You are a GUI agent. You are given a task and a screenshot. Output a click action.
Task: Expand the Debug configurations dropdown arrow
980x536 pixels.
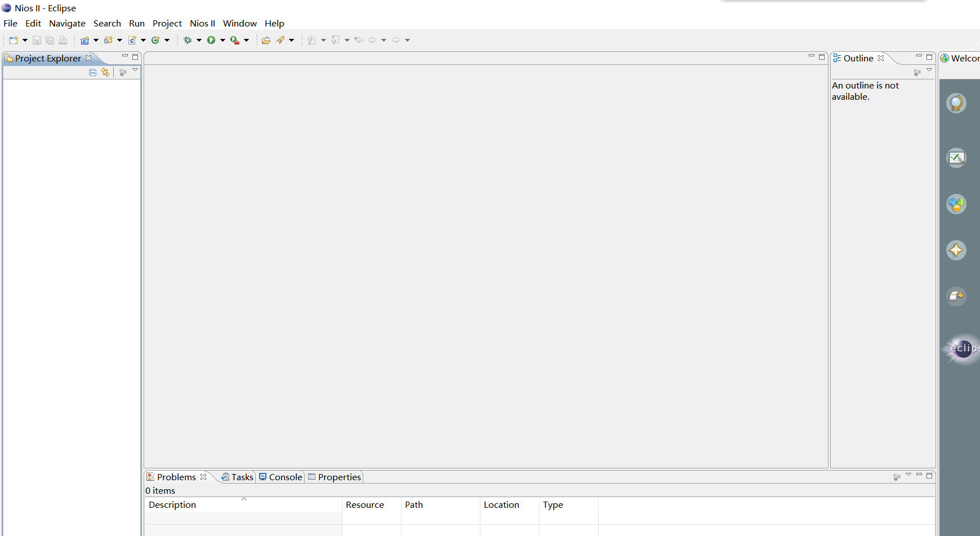click(x=199, y=40)
